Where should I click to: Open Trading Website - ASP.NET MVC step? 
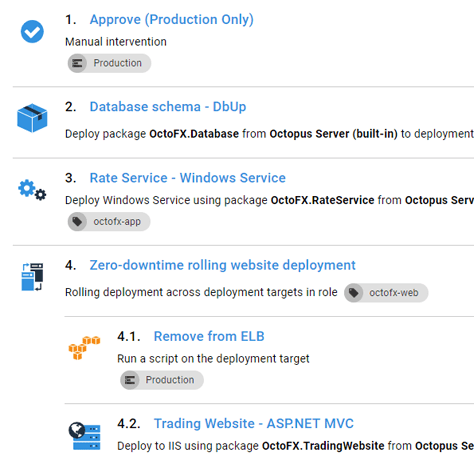(253, 424)
